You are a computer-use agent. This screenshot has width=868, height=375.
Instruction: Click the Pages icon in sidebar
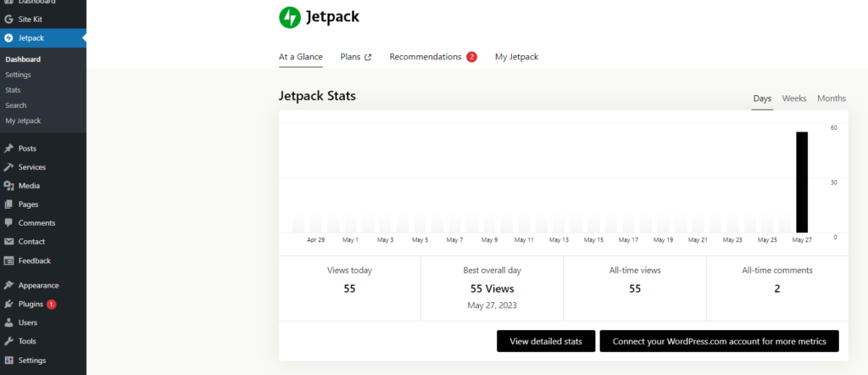(8, 204)
